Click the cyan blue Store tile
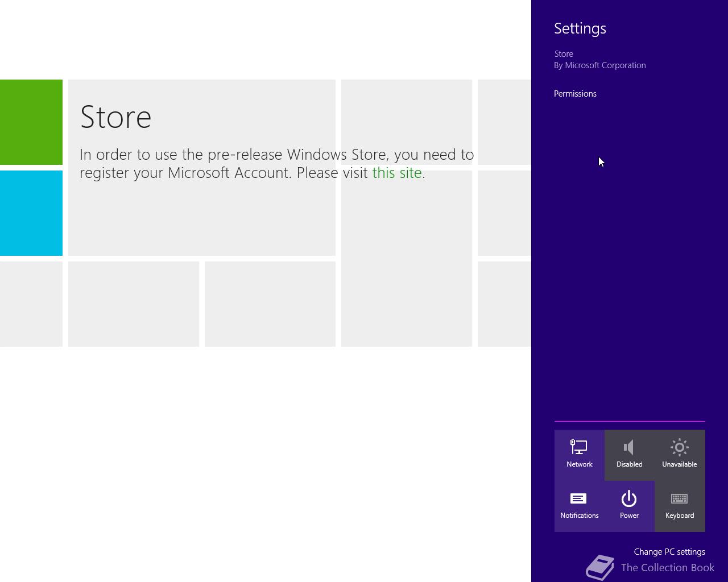 click(31, 213)
